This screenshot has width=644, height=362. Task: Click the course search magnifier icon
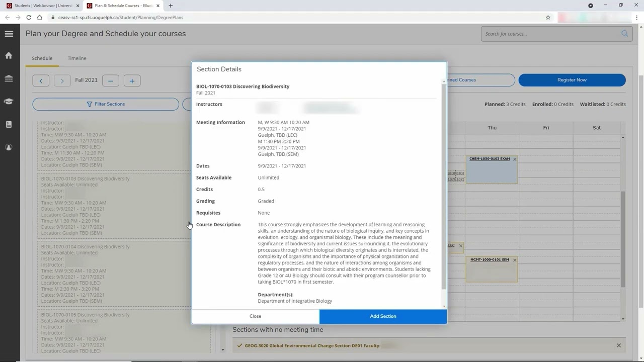point(624,34)
